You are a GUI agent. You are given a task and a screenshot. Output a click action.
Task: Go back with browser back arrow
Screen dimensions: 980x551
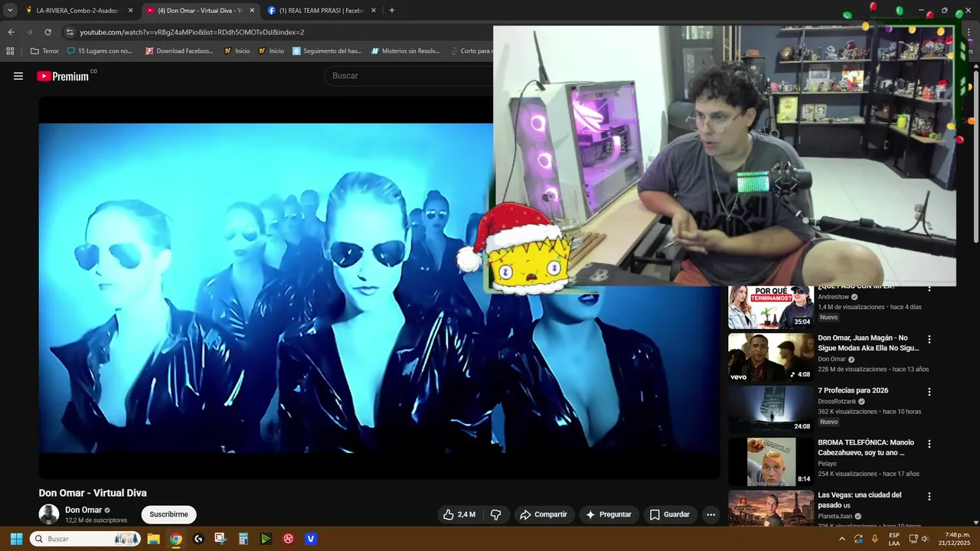tap(11, 32)
